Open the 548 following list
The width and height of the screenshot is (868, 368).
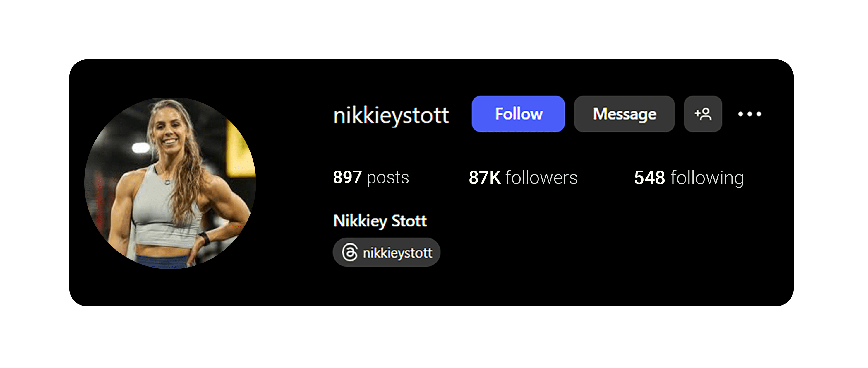(x=689, y=178)
